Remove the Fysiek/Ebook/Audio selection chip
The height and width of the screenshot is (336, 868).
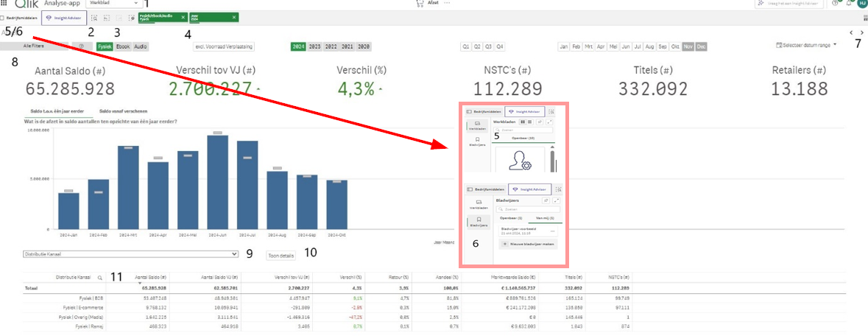click(183, 18)
